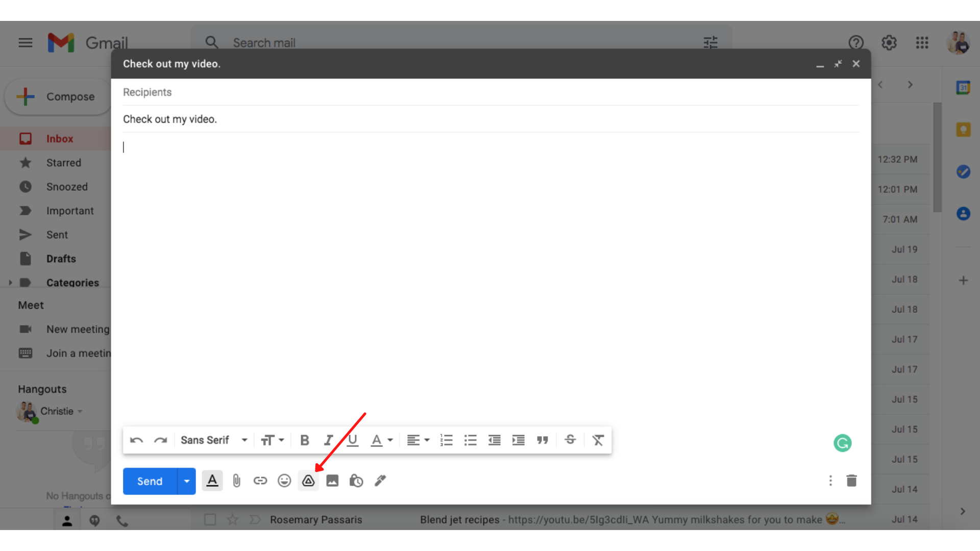The image size is (980, 551).
Task: Click the Drive attachment icon
Action: pos(308,481)
